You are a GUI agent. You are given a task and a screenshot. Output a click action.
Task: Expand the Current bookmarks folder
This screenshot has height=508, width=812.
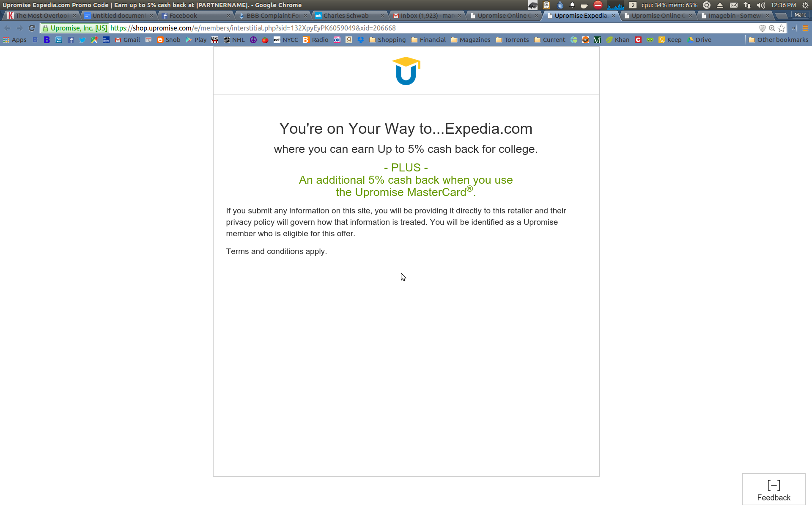550,40
